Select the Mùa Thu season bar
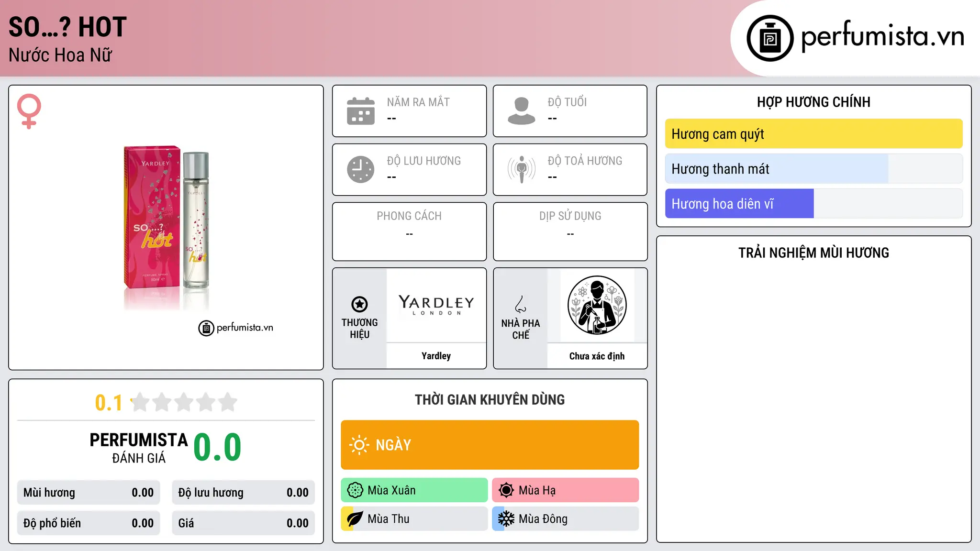The width and height of the screenshot is (980, 551). point(414,519)
